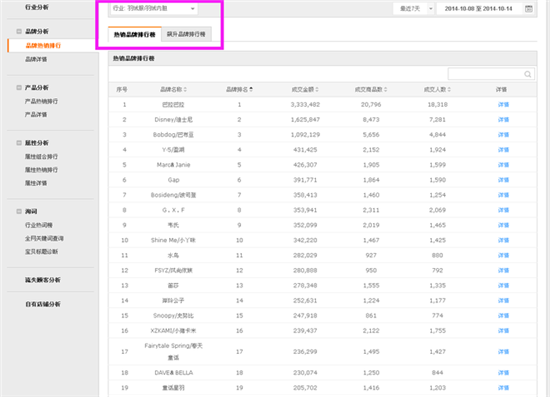Sort by 成交金额 column arrows

[x=317, y=90]
